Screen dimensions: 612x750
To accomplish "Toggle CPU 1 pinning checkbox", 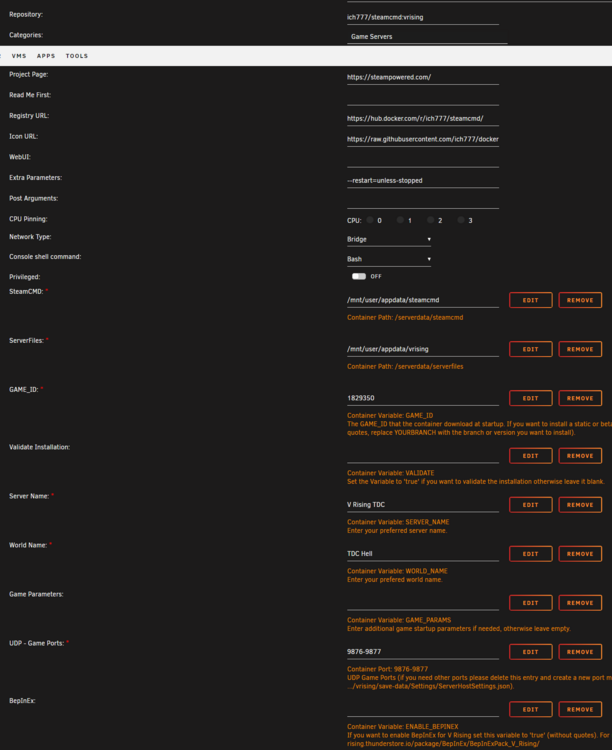I will tap(400, 220).
